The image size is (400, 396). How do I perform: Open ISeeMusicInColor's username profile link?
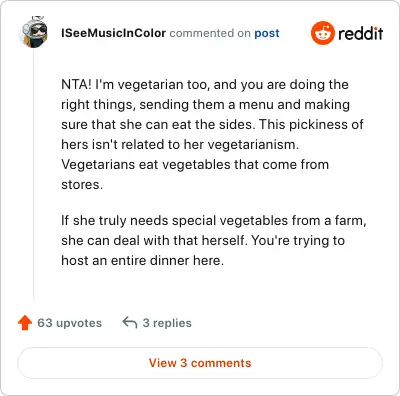coord(113,33)
